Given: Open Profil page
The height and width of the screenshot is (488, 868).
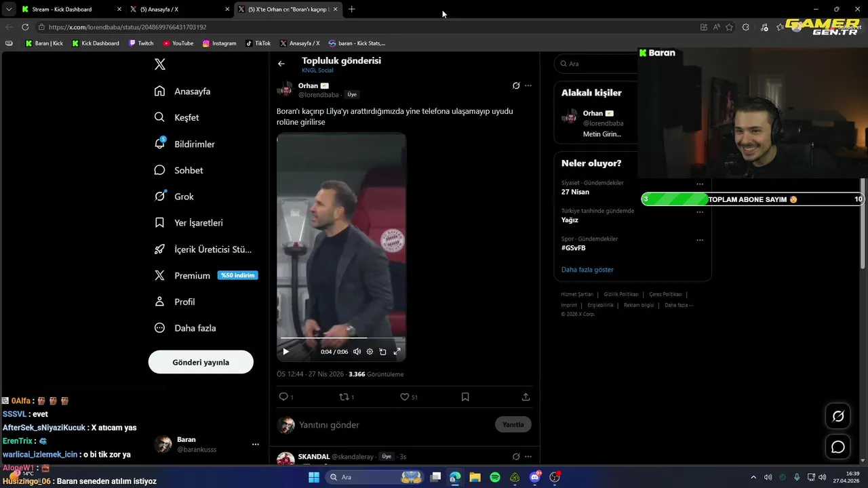Looking at the screenshot, I should tap(174, 302).
